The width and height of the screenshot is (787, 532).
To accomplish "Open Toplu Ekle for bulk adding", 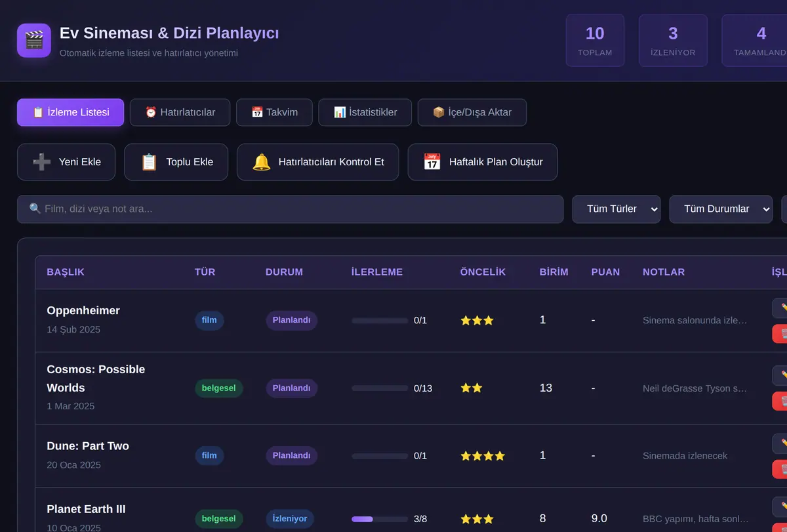I will pyautogui.click(x=176, y=162).
